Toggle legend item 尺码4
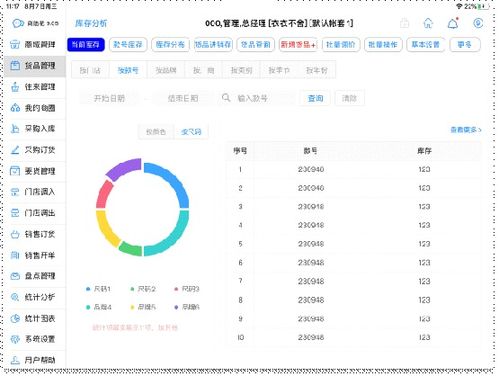This screenshot has width=499, height=376. pyautogui.click(x=99, y=307)
